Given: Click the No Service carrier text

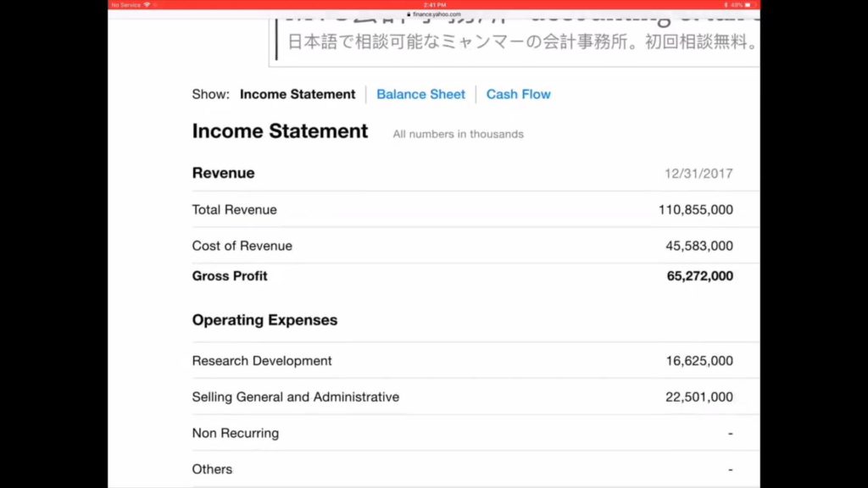Looking at the screenshot, I should [x=125, y=4].
